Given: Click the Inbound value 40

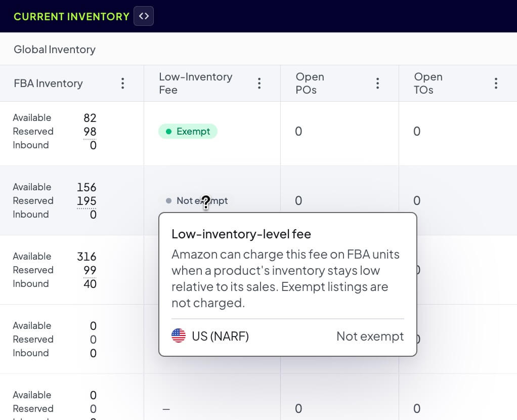Looking at the screenshot, I should pos(90,284).
